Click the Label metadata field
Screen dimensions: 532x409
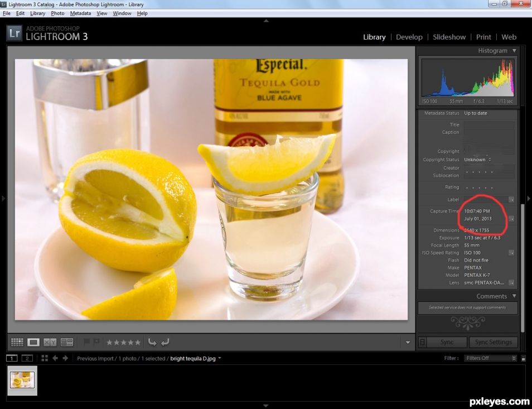[486, 200]
